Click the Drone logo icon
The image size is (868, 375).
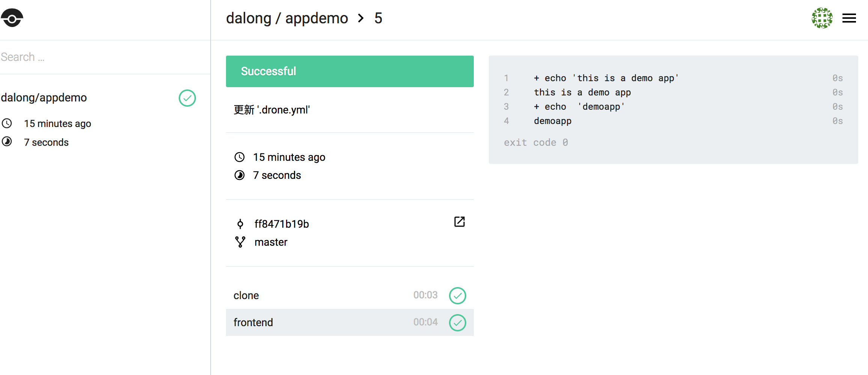(x=12, y=18)
